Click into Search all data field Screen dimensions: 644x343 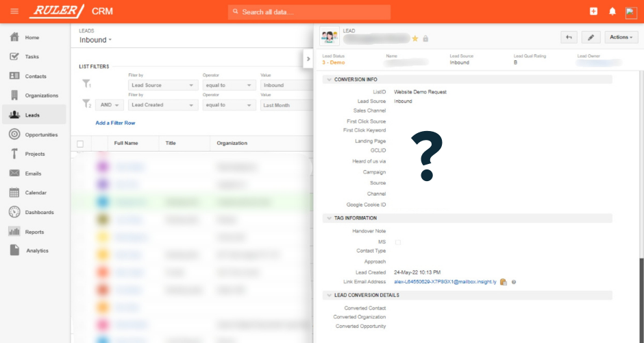(309, 12)
